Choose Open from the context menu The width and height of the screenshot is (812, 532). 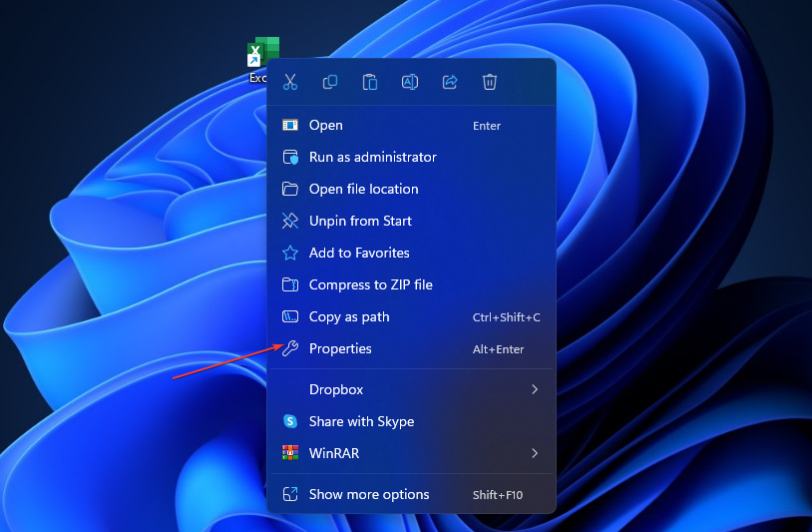tap(411, 126)
